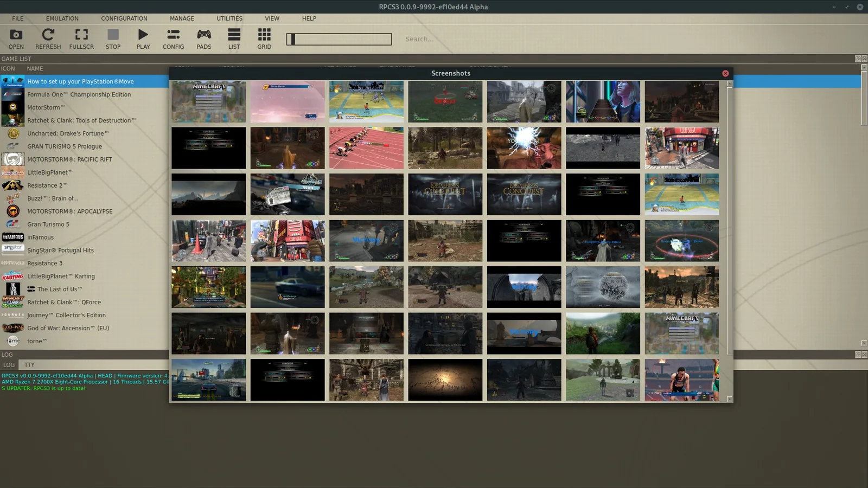Click the Open toolbar icon
This screenshot has height=488, width=868.
coord(16,39)
